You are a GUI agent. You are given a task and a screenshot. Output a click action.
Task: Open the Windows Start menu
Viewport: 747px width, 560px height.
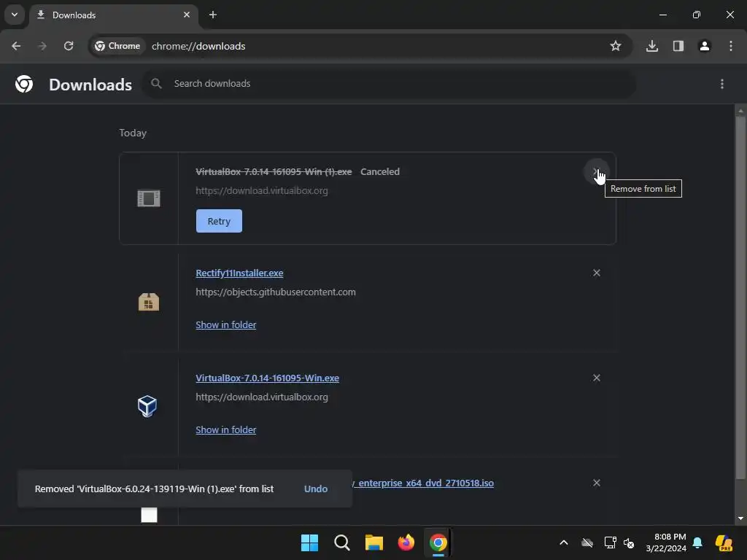click(309, 542)
